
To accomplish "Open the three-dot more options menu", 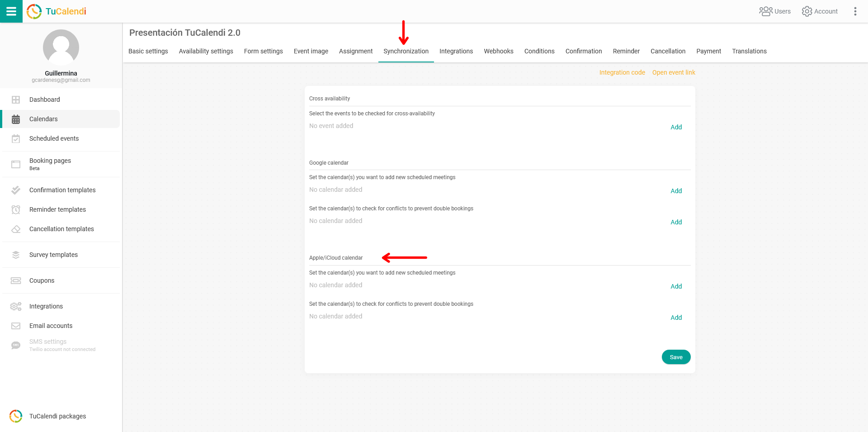I will tap(855, 11).
